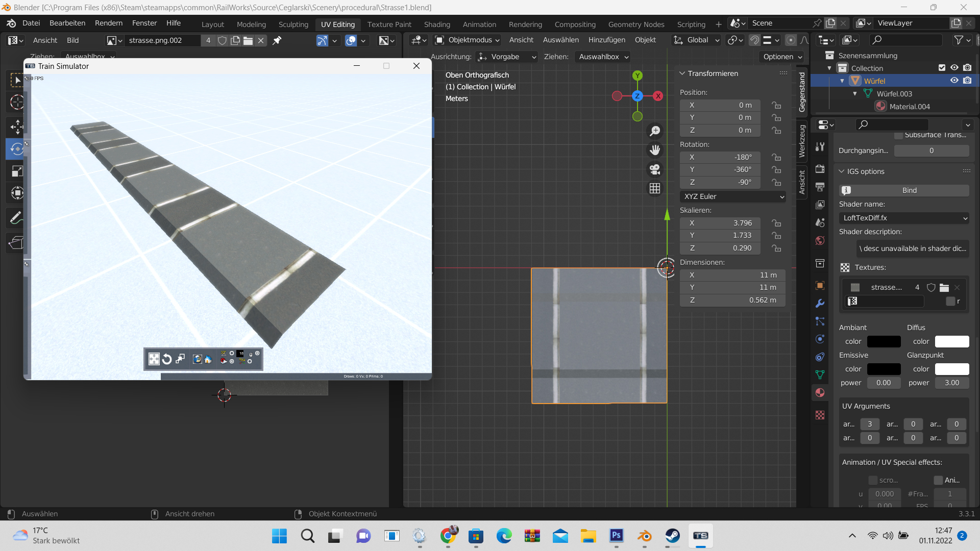The image size is (980, 551).
Task: Hide Würfel object with its eye icon
Action: (954, 81)
